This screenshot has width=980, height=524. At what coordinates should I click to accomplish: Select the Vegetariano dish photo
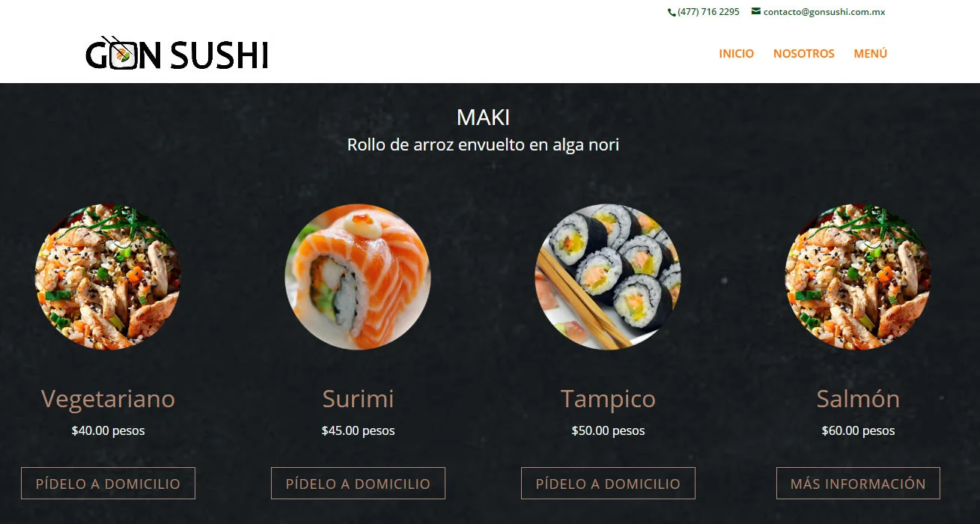click(x=108, y=277)
